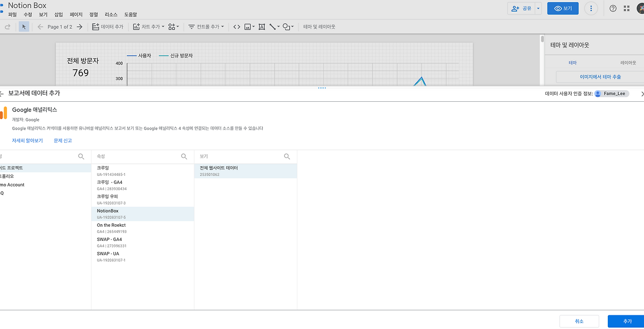This screenshot has width=644, height=329.
Task: Select the 크루잉 우피 property
Action: [x=143, y=200]
